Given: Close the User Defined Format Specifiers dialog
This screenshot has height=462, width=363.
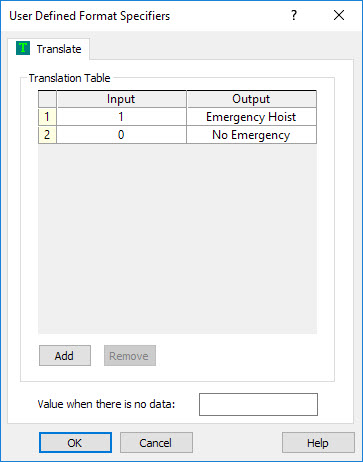Looking at the screenshot, I should pos(339,15).
